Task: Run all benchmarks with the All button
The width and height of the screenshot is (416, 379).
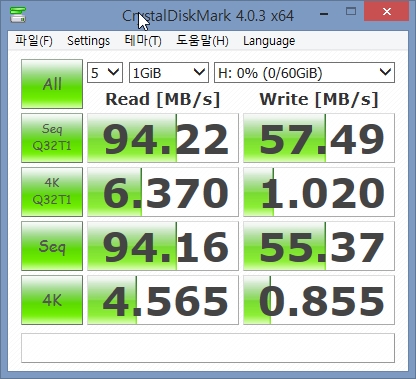Action: (x=52, y=84)
